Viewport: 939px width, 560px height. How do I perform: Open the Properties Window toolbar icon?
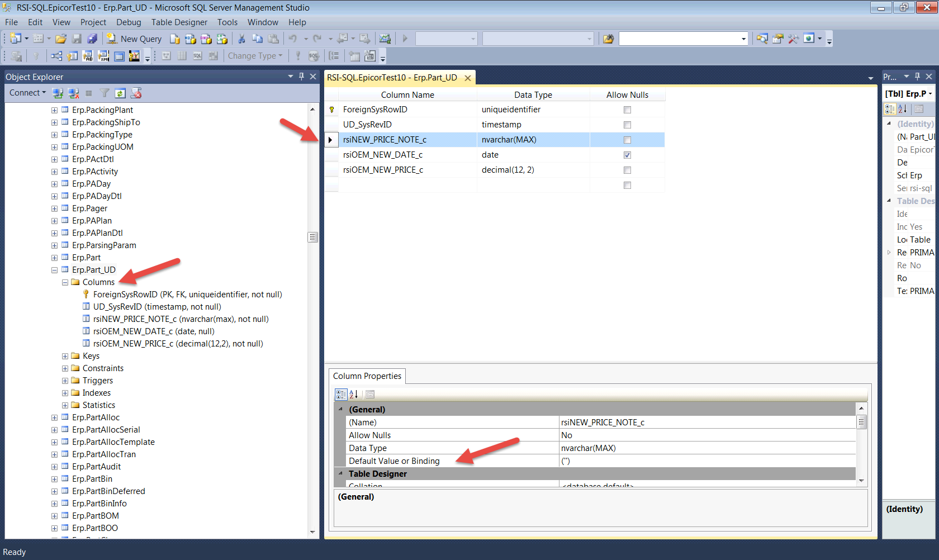click(778, 39)
